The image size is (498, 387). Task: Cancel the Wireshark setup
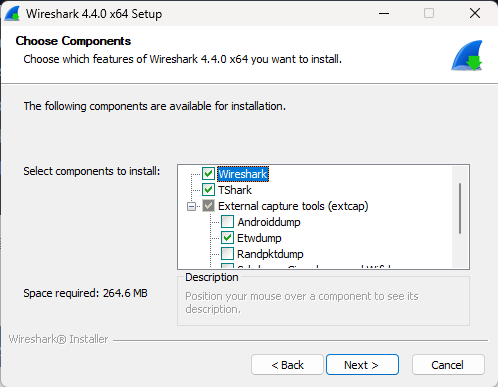[x=448, y=365]
